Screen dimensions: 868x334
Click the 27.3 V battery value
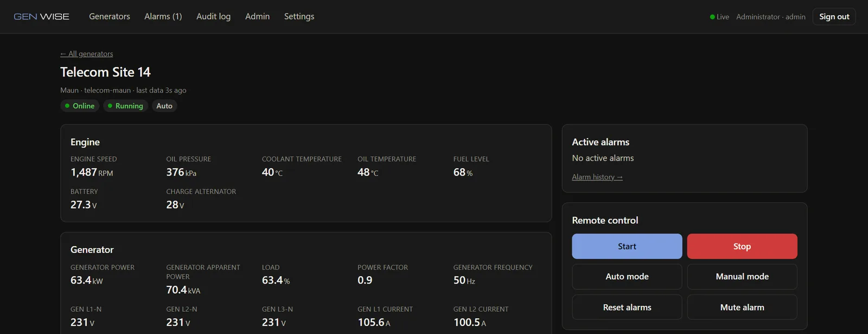pos(84,205)
